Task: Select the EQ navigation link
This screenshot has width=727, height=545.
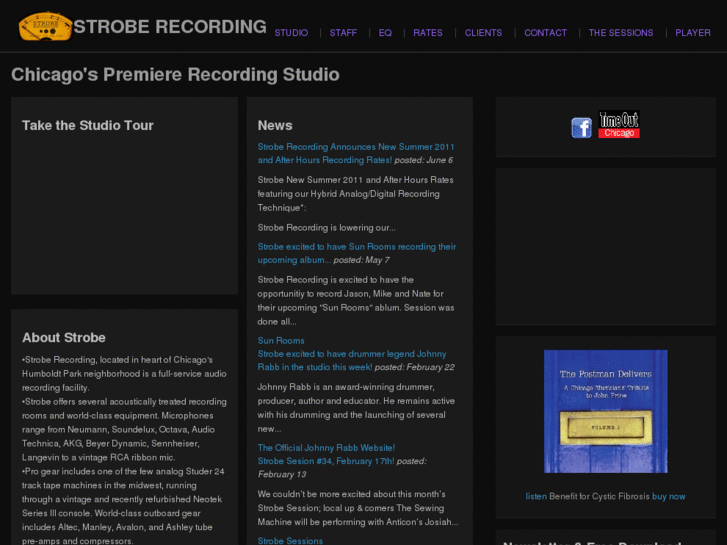Action: coord(385,33)
